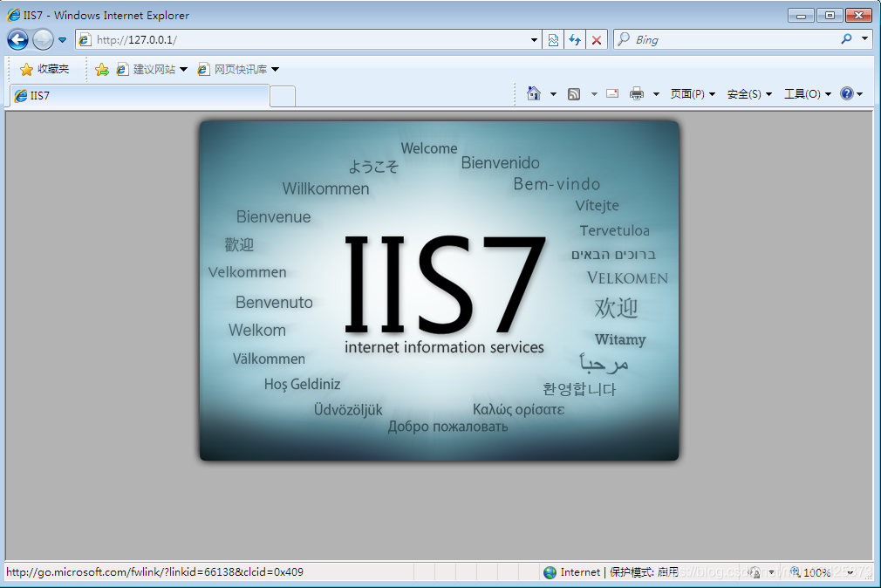The image size is (881, 588).
Task: Select the IIS7 browser tab
Action: click(140, 96)
